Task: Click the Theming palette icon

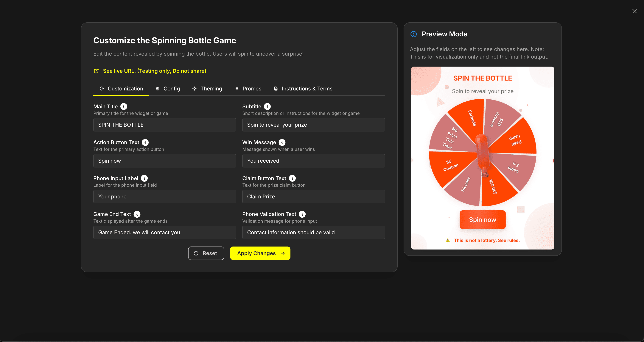Action: pos(194,88)
